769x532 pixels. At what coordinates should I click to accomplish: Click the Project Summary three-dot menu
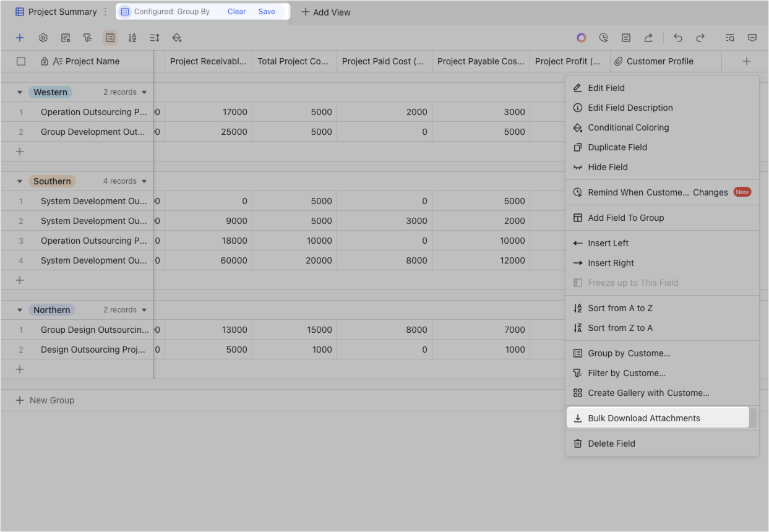(105, 12)
